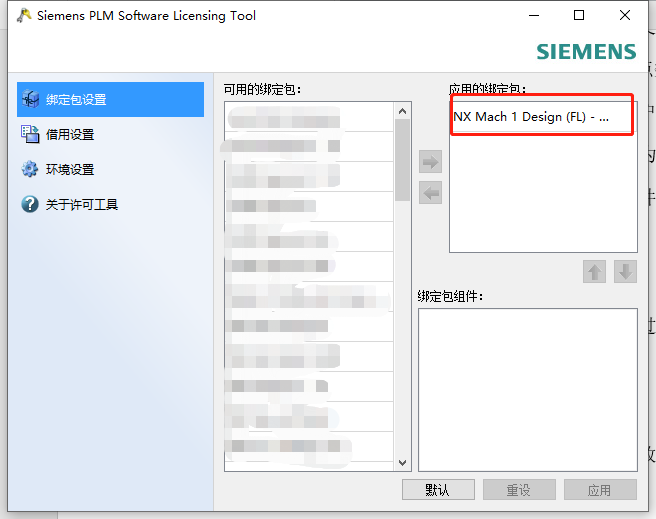Maximize the Licensing Tool window
This screenshot has height=519, width=656.
[x=579, y=15]
